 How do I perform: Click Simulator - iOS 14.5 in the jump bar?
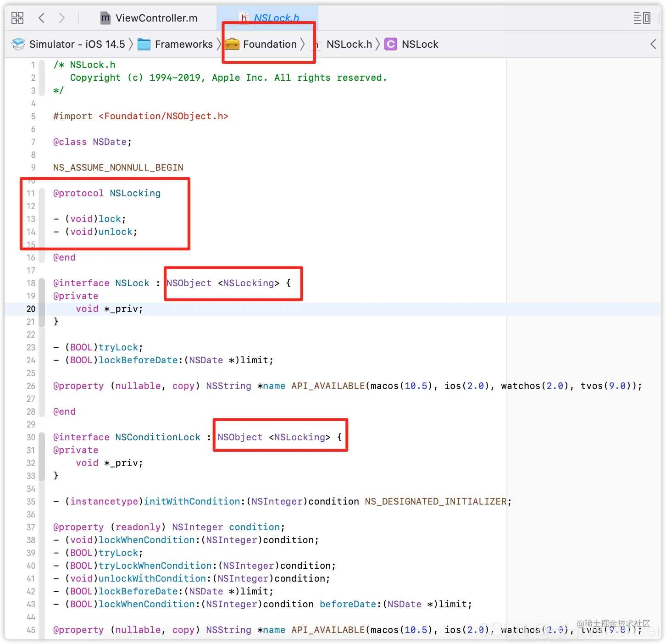pos(78,44)
